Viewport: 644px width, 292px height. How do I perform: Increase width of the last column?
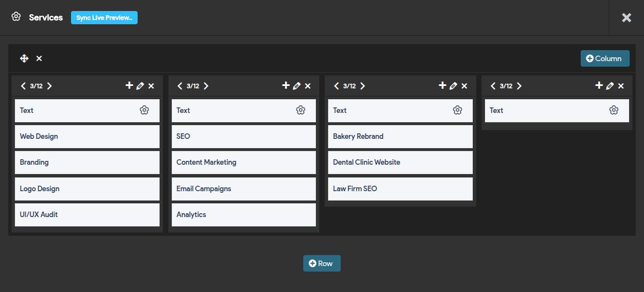pyautogui.click(x=519, y=86)
